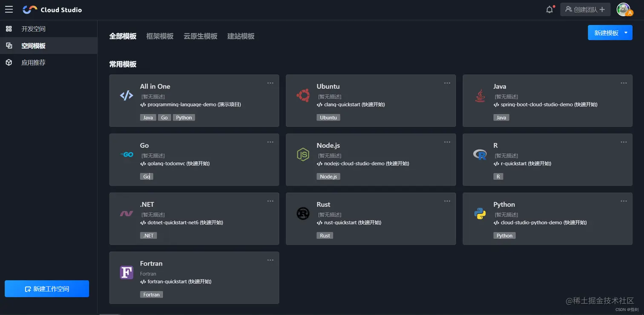Switch to the 建站模板 tab
The width and height of the screenshot is (644, 315).
point(241,36)
